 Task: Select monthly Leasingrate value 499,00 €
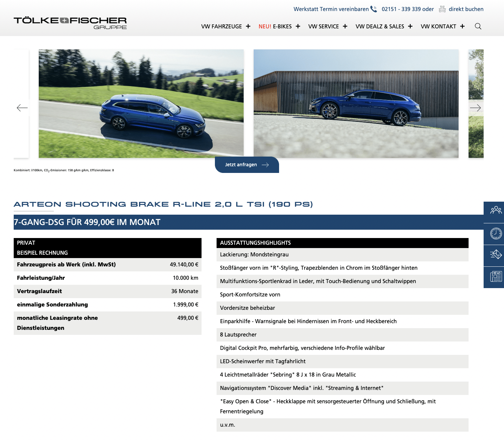[187, 318]
